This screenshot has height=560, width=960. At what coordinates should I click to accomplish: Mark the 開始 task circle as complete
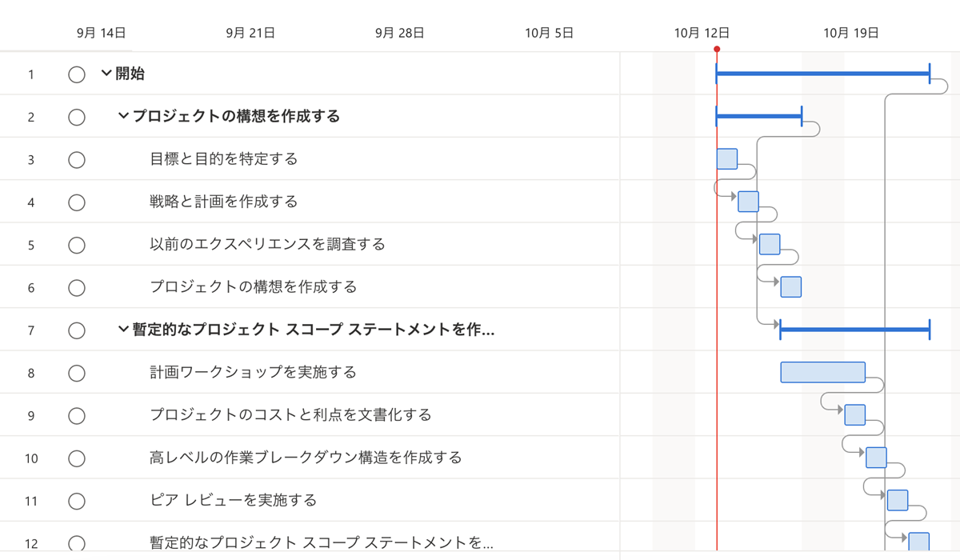pyautogui.click(x=77, y=74)
